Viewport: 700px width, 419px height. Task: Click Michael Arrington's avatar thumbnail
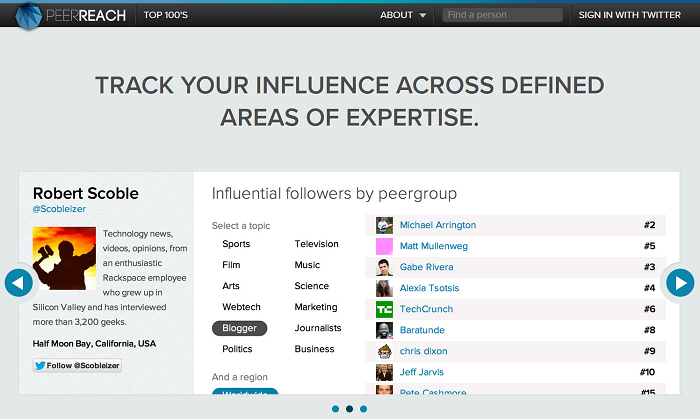pos(384,225)
